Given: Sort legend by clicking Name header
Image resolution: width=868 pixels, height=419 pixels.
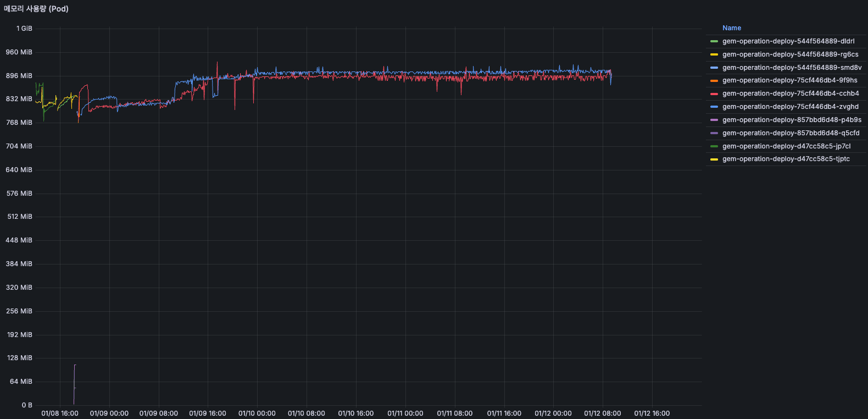Looking at the screenshot, I should (731, 28).
